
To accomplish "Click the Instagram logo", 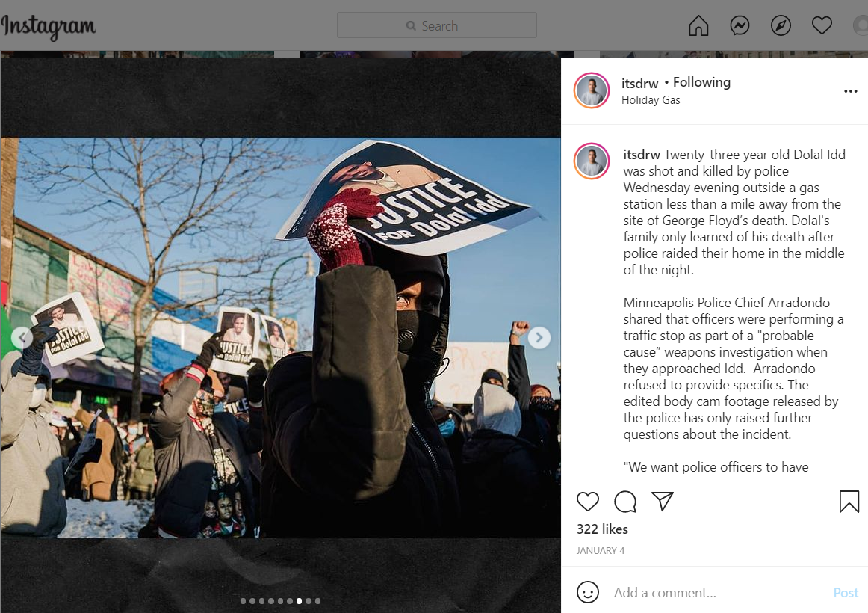I will (48, 27).
